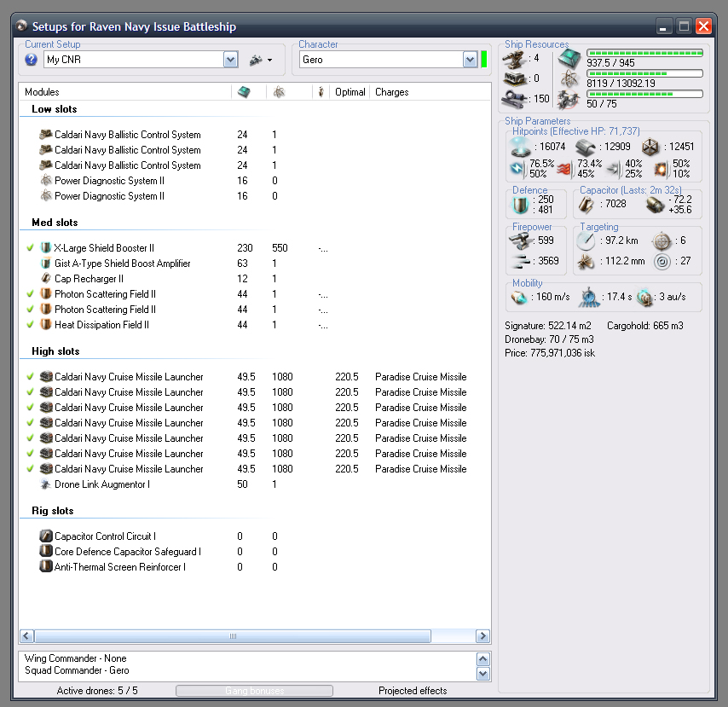
Task: Click the Modules column header
Action: (x=42, y=92)
